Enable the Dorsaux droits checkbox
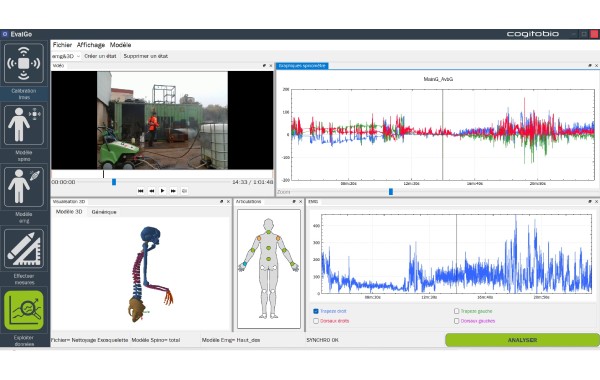Screen dimensions: 600x380 (x=316, y=321)
